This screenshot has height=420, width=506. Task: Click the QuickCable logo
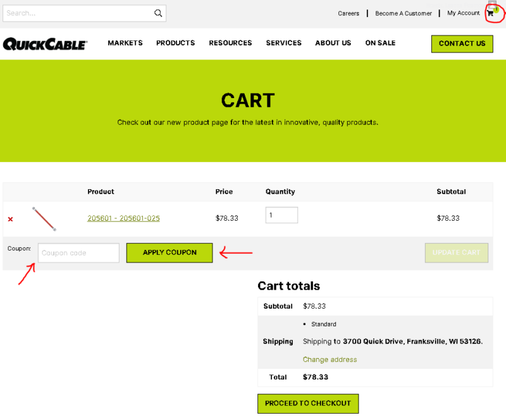coord(45,44)
